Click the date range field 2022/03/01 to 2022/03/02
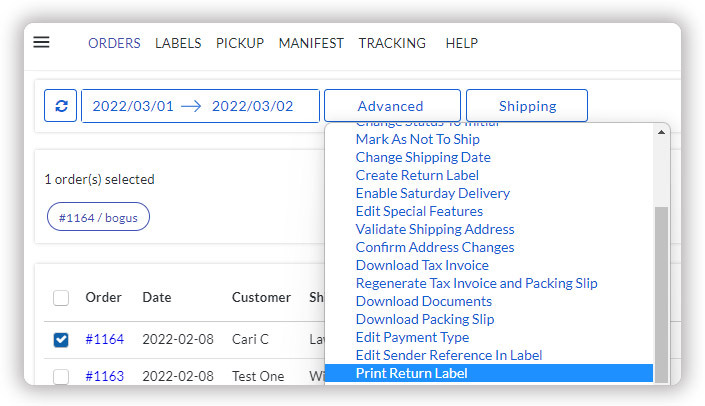Screen dimensions: 705x406 200,106
